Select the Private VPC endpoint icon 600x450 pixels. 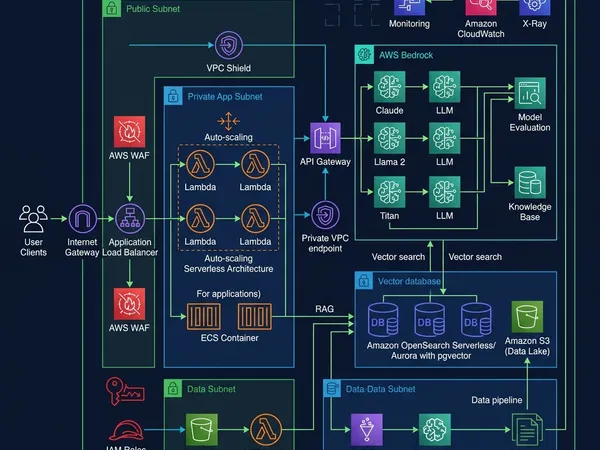(325, 215)
